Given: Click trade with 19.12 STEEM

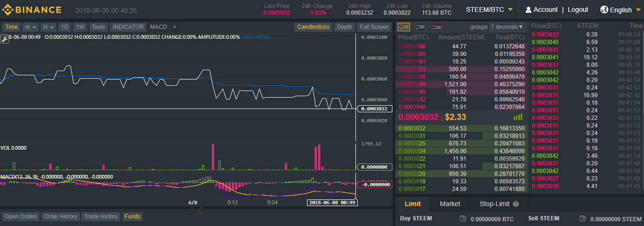Looking at the screenshot, I should 587,57.
